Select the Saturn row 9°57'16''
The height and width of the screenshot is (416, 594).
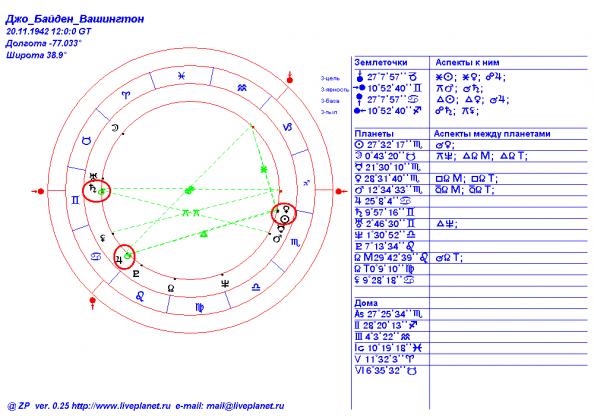coord(470,213)
